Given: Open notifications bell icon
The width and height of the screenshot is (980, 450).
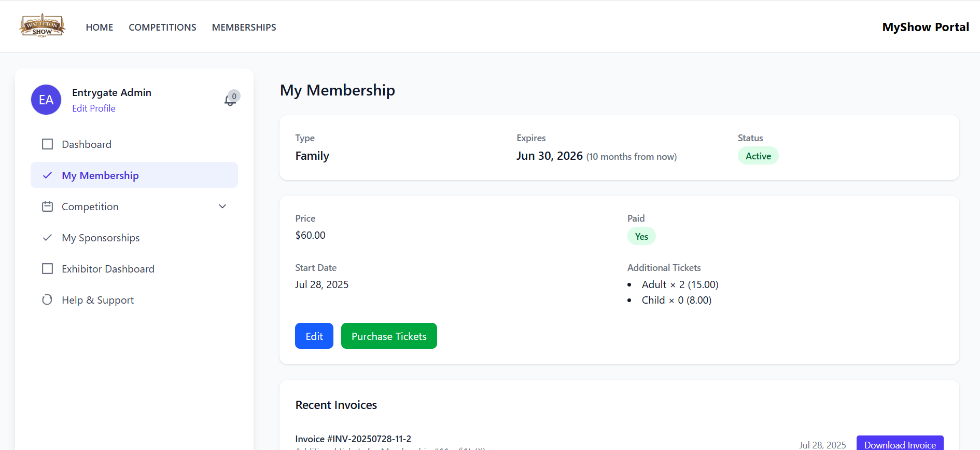Looking at the screenshot, I should [230, 100].
